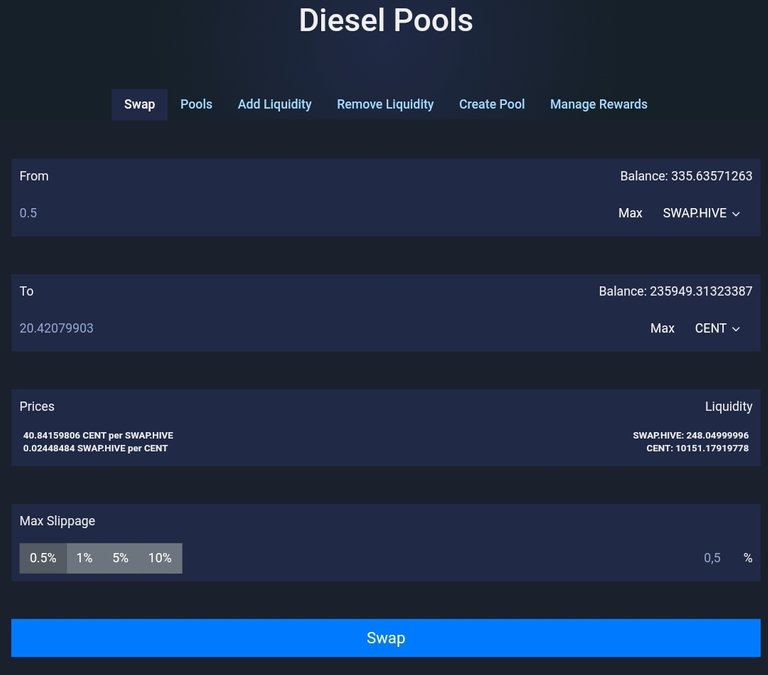The width and height of the screenshot is (768, 675).
Task: Select the Create Pool tab
Action: (x=492, y=104)
